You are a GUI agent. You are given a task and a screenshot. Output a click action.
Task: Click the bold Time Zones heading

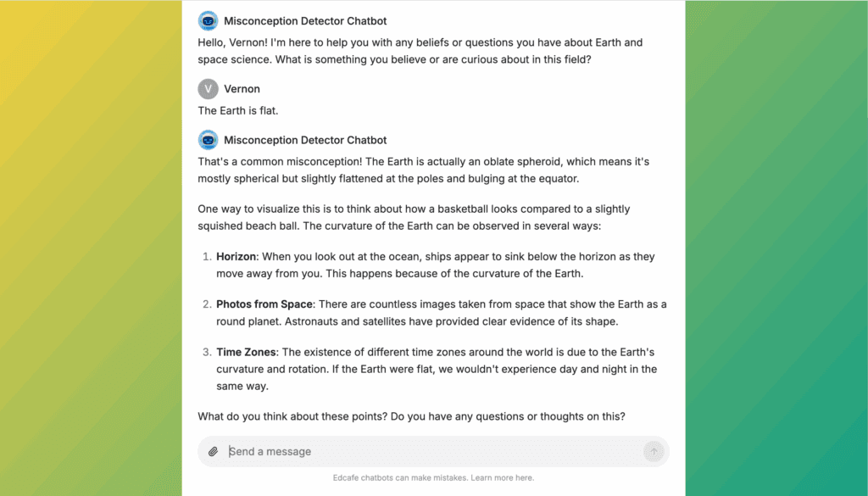click(x=246, y=352)
